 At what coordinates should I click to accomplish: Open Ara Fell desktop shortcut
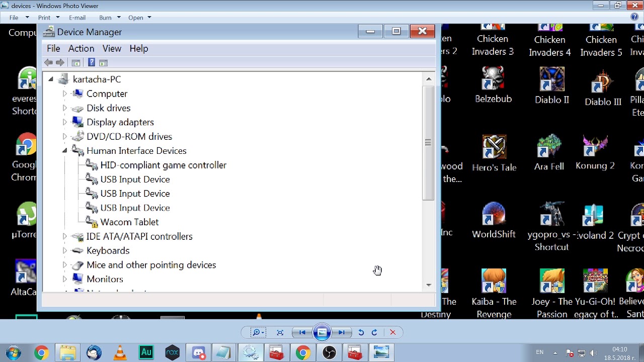coord(549,152)
